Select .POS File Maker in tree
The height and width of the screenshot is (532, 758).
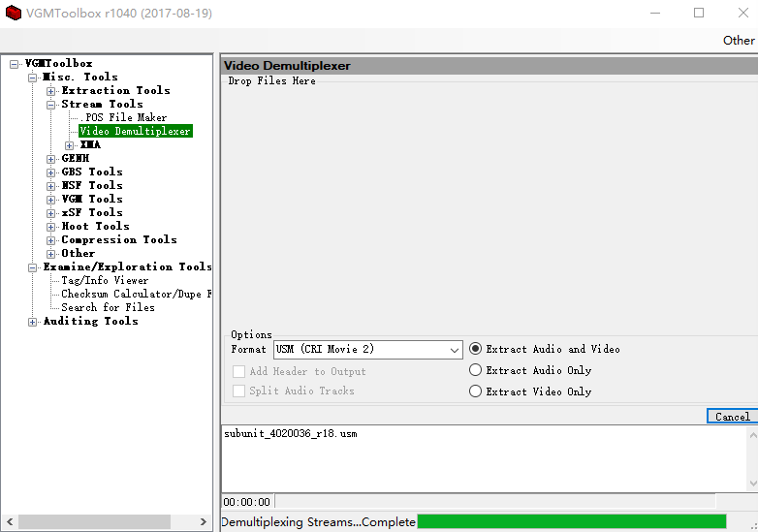click(125, 118)
